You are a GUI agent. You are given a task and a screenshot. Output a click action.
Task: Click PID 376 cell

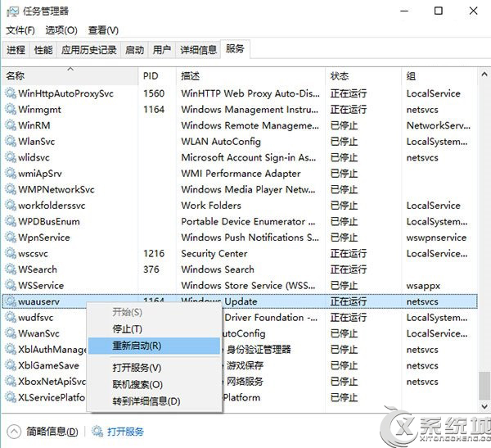click(x=151, y=269)
